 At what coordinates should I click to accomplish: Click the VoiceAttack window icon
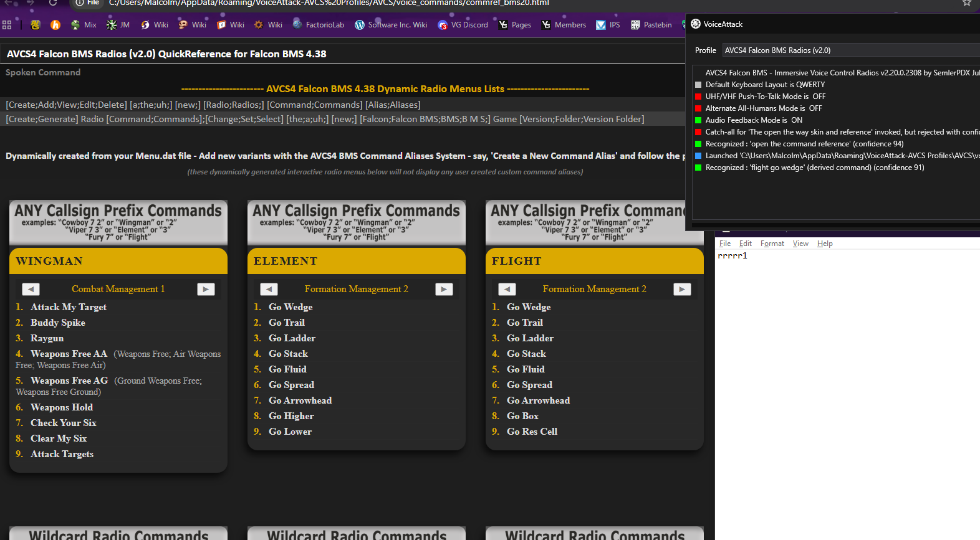[x=696, y=24]
